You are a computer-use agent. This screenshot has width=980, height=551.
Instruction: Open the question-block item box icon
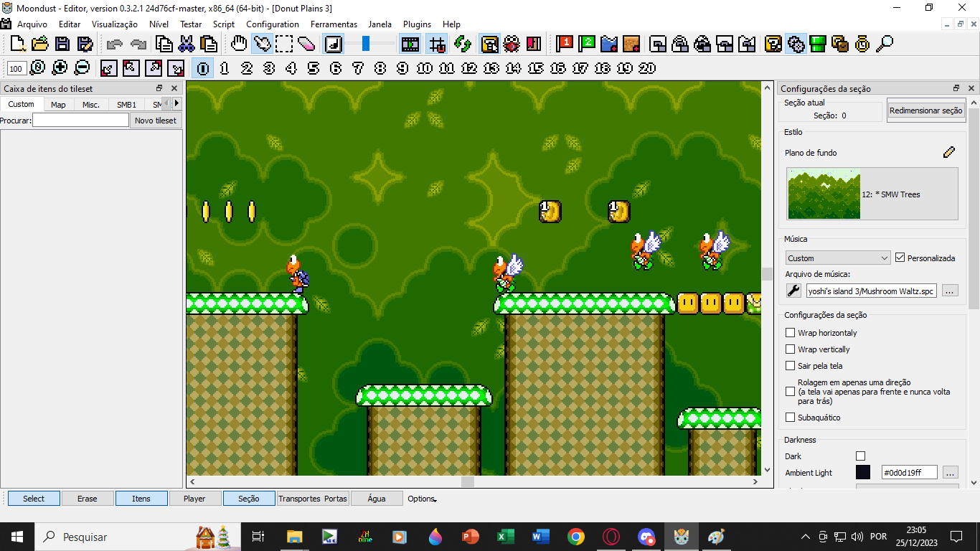773,44
